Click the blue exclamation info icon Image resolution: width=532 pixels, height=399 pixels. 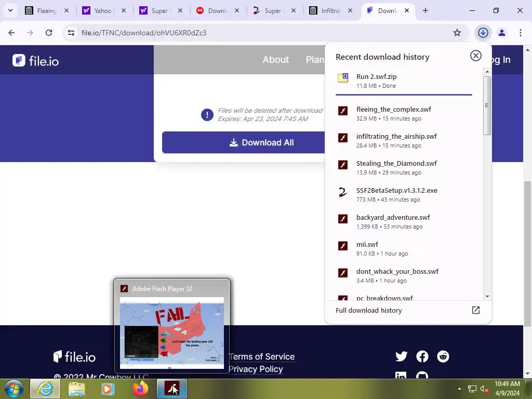click(x=207, y=115)
